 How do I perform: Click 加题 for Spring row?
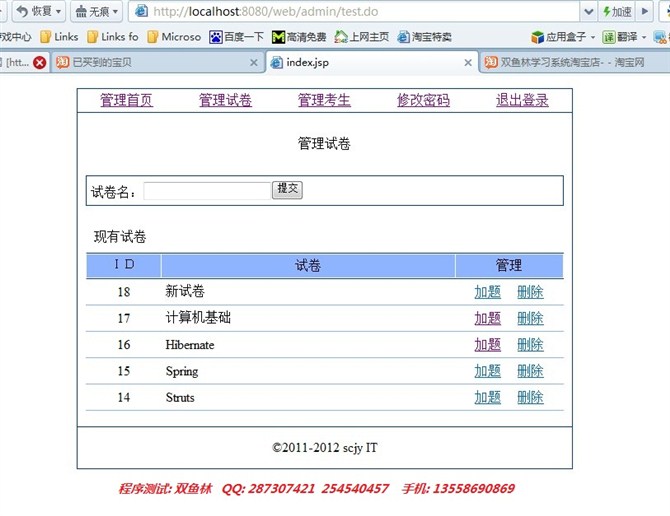click(488, 371)
